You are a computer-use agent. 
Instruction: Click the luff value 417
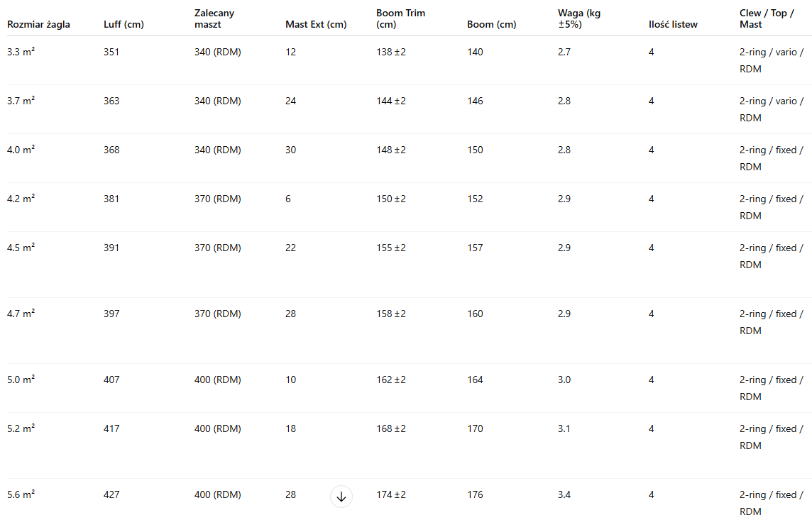point(111,429)
